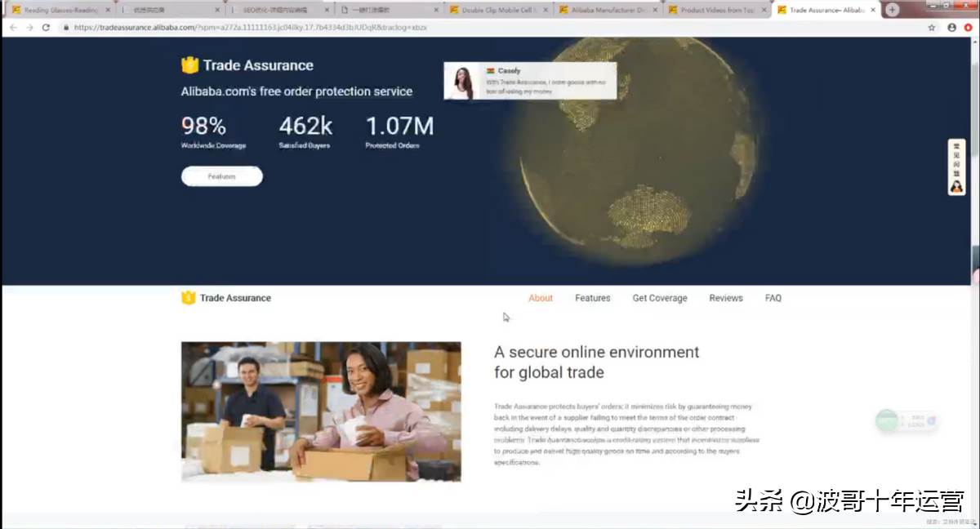
Task: Click the padlock site security icon
Action: click(65, 27)
